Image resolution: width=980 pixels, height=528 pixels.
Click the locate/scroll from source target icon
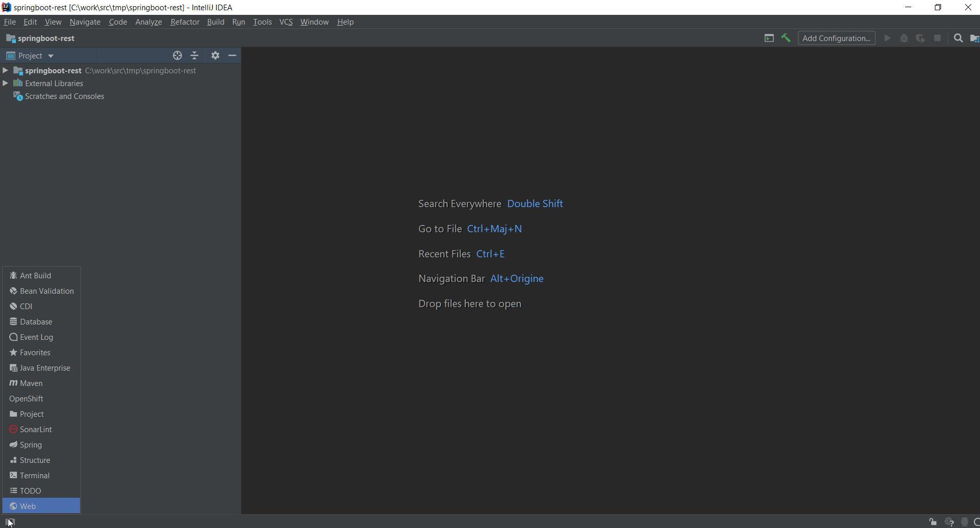[177, 55]
